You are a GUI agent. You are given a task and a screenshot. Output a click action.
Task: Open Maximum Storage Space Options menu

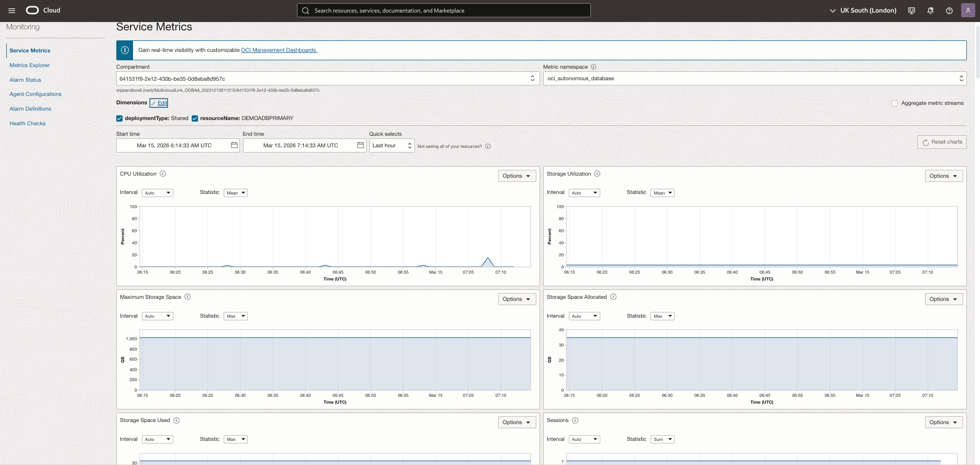516,299
